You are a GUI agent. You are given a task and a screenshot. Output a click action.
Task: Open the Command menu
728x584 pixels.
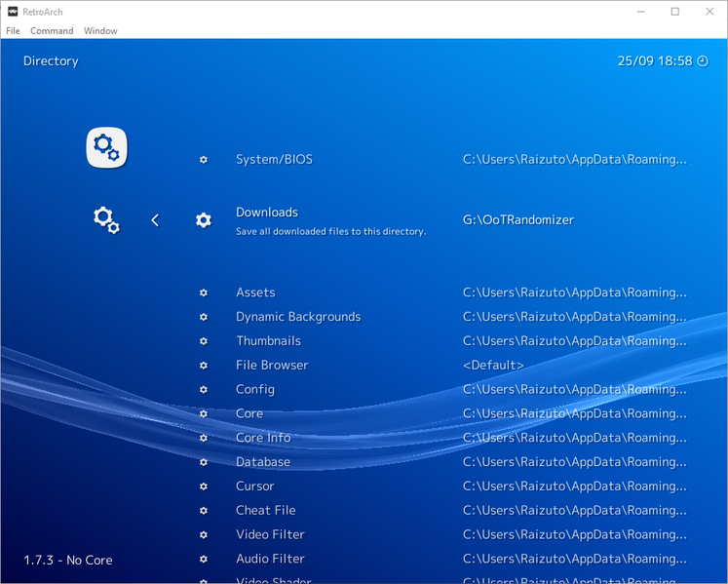coord(52,31)
